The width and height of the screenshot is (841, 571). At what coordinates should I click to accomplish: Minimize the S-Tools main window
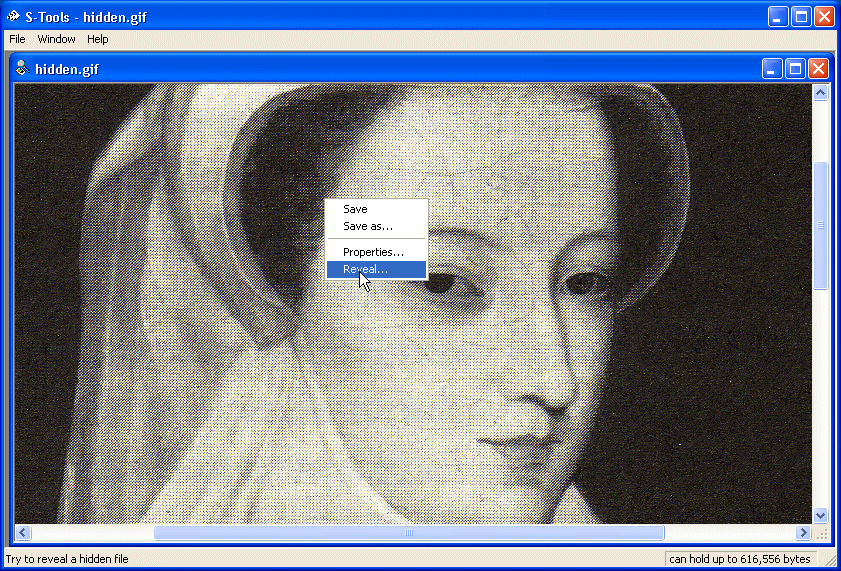pyautogui.click(x=778, y=17)
